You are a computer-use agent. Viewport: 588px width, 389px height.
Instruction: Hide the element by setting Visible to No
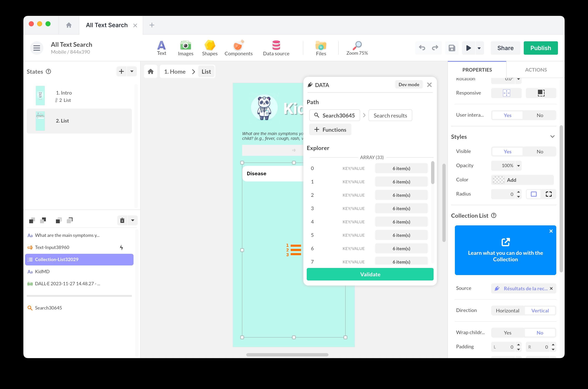click(x=540, y=151)
